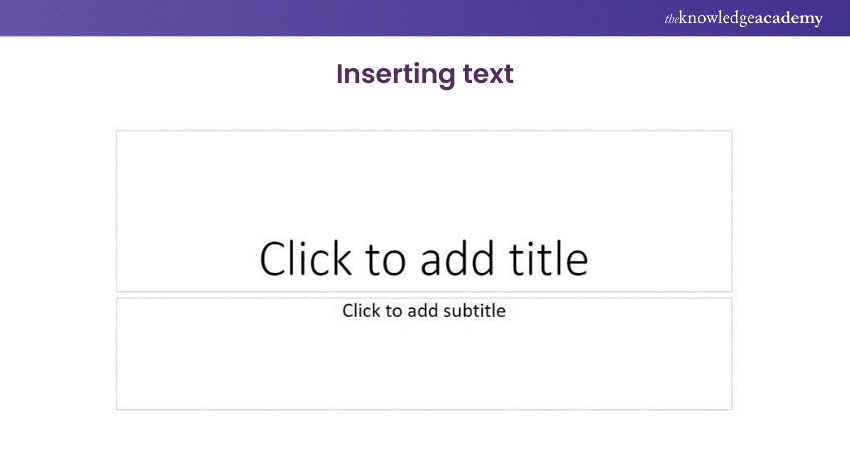Click the Knowledge Academy logo
Screen dimensions: 850x450
coord(743,18)
